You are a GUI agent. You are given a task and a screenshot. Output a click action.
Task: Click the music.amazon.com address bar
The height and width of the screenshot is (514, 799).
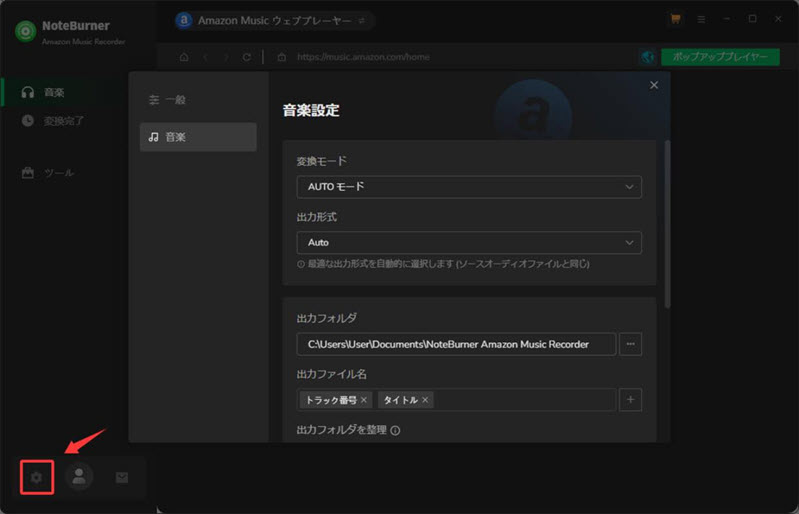tap(363, 57)
